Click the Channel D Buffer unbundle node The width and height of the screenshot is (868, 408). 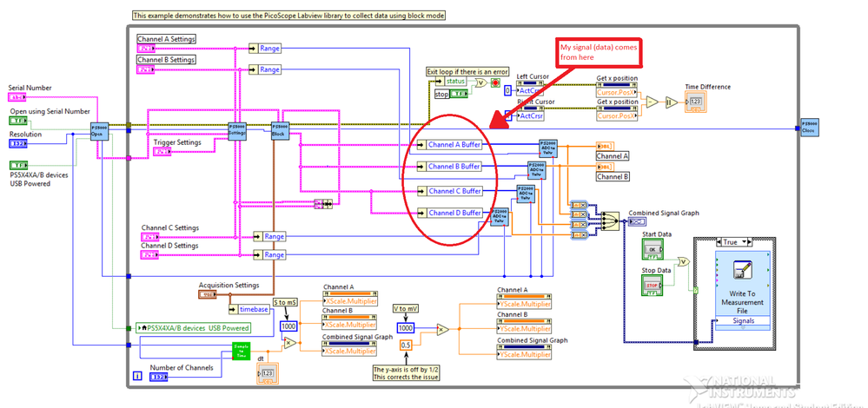(450, 213)
